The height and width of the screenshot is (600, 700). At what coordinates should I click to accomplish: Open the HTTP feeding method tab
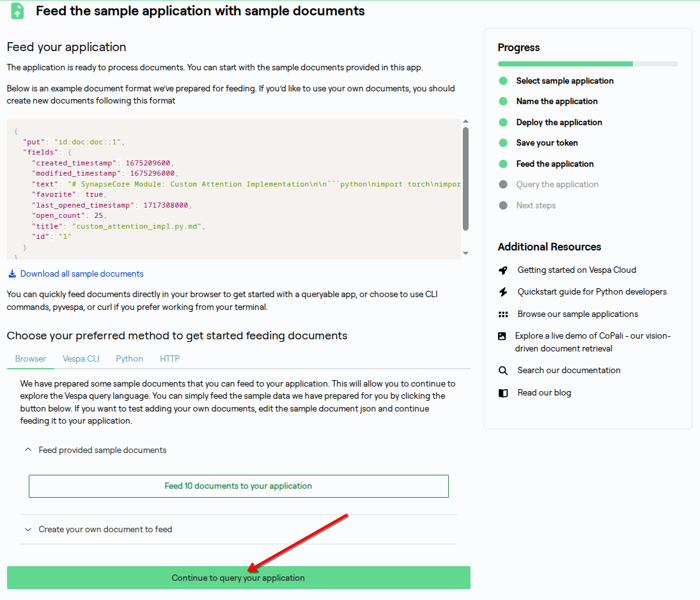click(x=170, y=359)
